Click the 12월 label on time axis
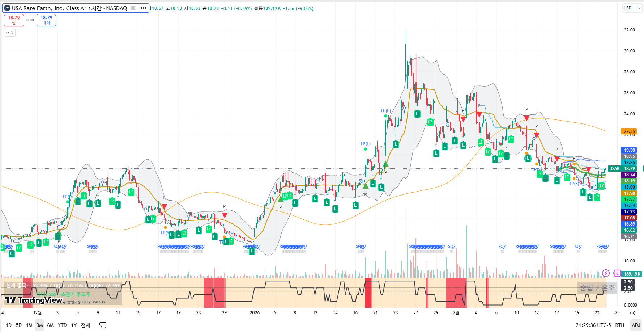 click(x=38, y=313)
